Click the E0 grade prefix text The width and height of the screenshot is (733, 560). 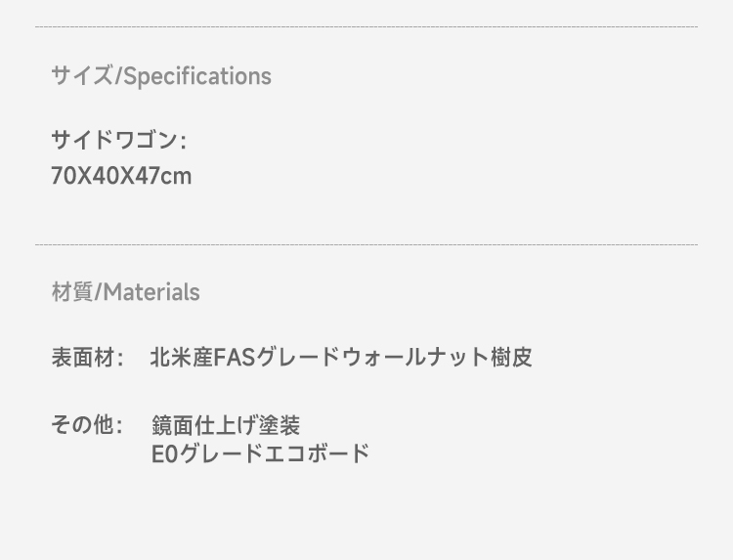tap(164, 453)
